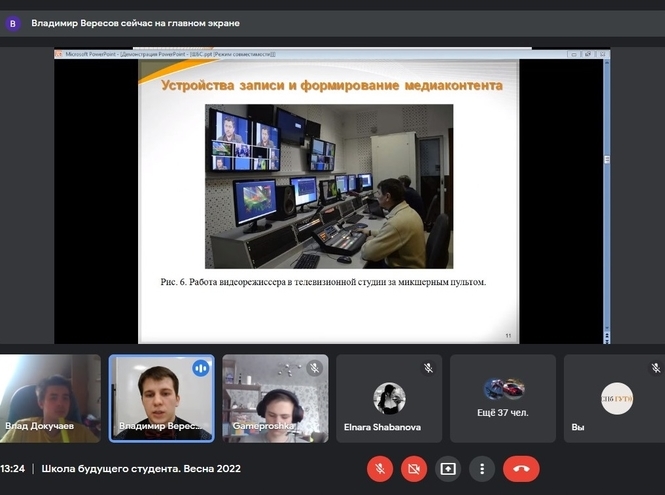Expand the 'Ещё 37 чел.' participants tile
The image size is (665, 495).
point(503,398)
